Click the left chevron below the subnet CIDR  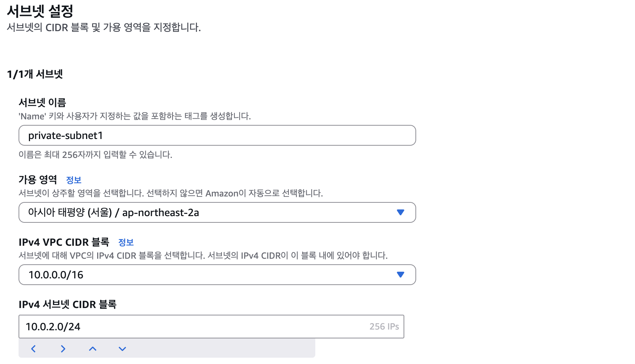[x=33, y=349]
